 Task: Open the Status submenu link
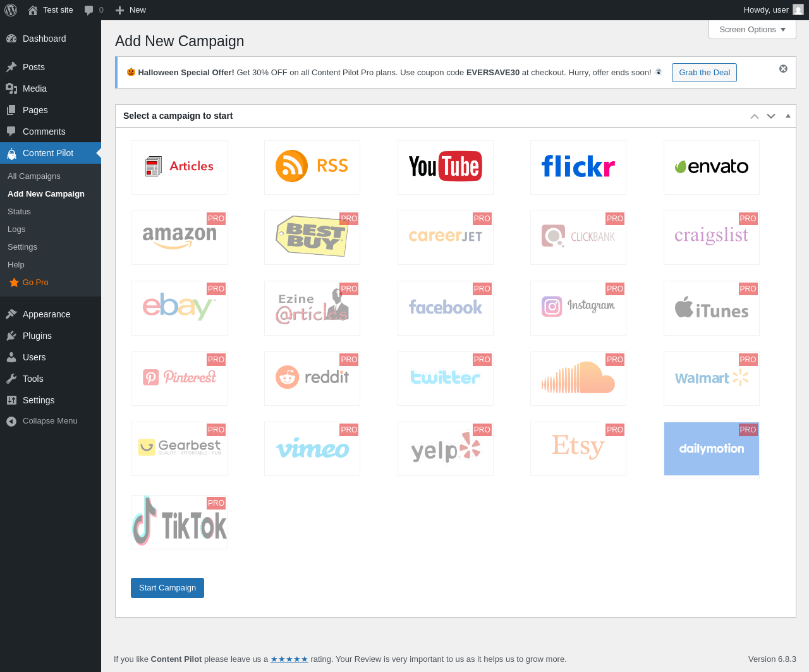pos(51,212)
